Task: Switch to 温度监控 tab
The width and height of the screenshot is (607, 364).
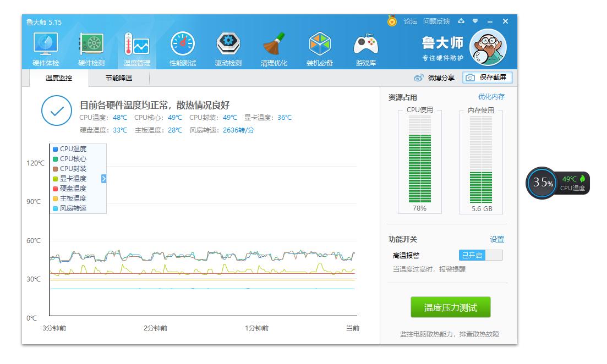Action: pyautogui.click(x=59, y=78)
